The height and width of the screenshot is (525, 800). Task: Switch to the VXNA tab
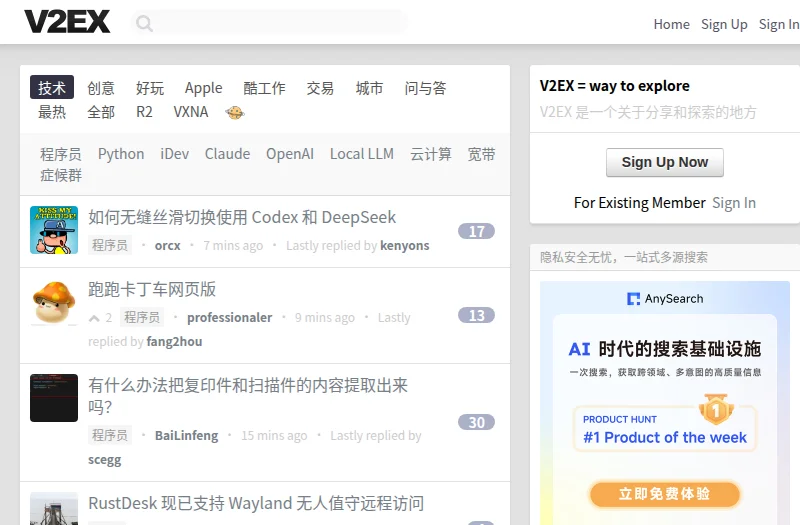point(190,112)
